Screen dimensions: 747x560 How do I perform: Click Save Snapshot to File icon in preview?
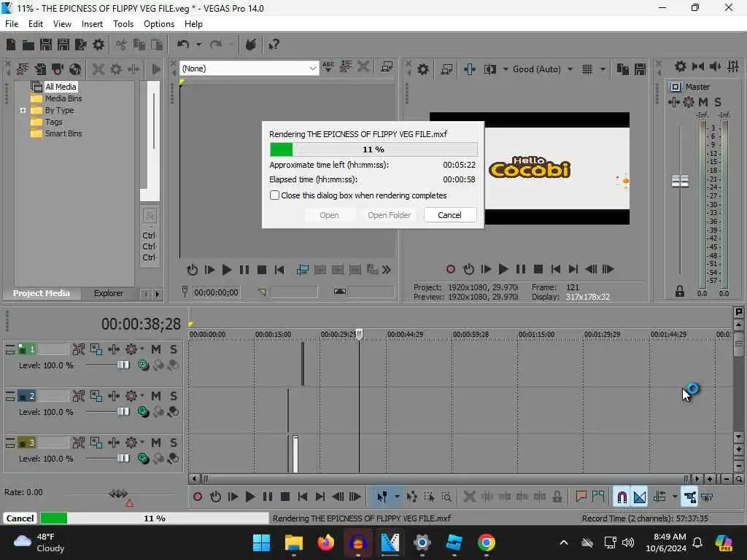(640, 69)
